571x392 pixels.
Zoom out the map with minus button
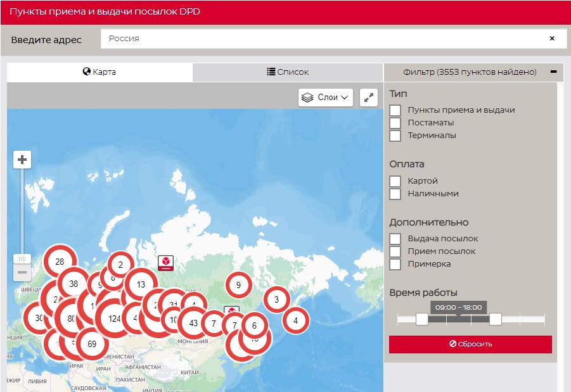(x=22, y=272)
